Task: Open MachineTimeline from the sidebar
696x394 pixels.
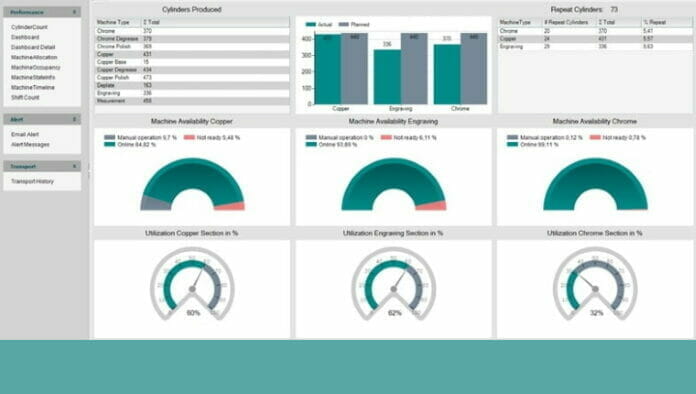Action: pyautogui.click(x=33, y=87)
